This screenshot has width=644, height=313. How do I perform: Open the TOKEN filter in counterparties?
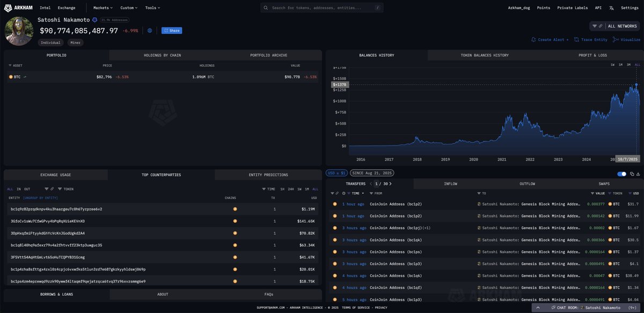coord(66,189)
